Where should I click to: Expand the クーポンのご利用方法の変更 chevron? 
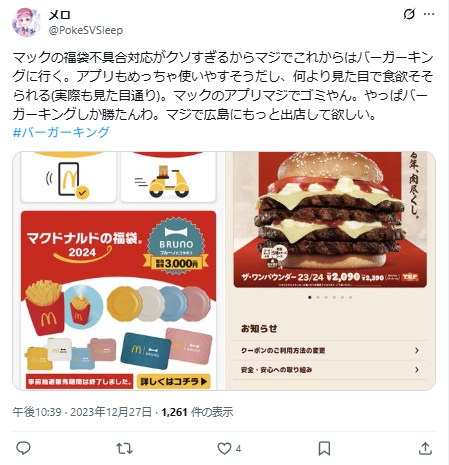pos(417,350)
